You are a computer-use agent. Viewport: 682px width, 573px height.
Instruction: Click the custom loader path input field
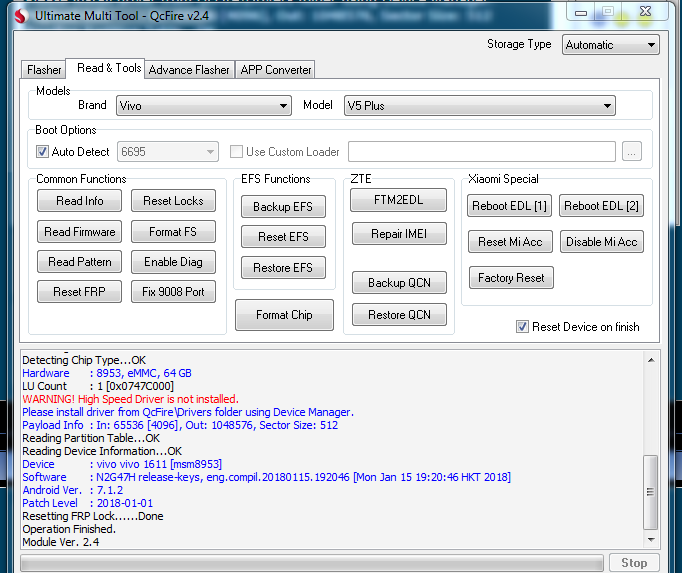pos(481,152)
